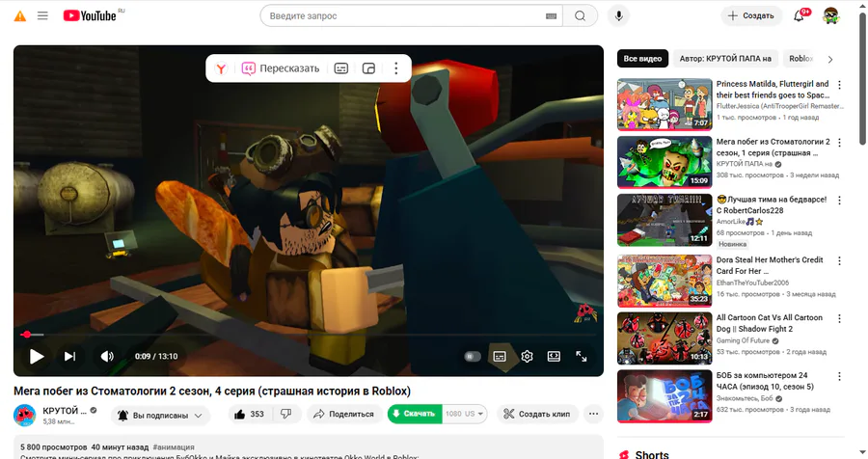The height and width of the screenshot is (459, 868).
Task: Click the overlay subtitles icon
Action: 341,68
